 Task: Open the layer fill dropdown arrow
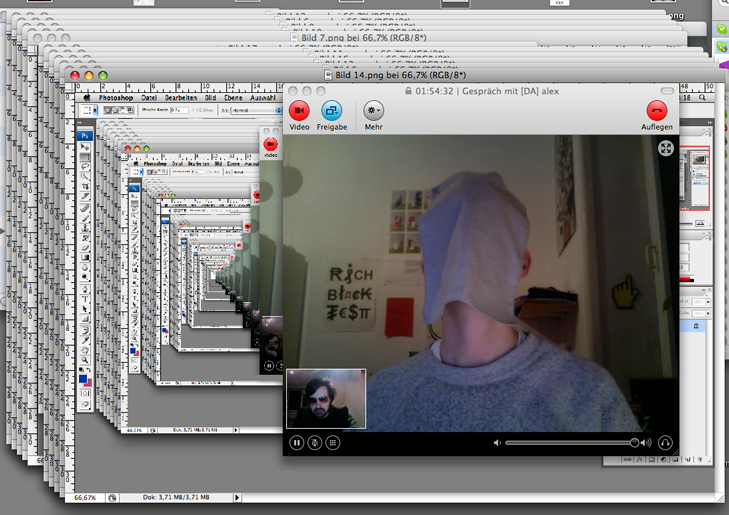point(708,314)
